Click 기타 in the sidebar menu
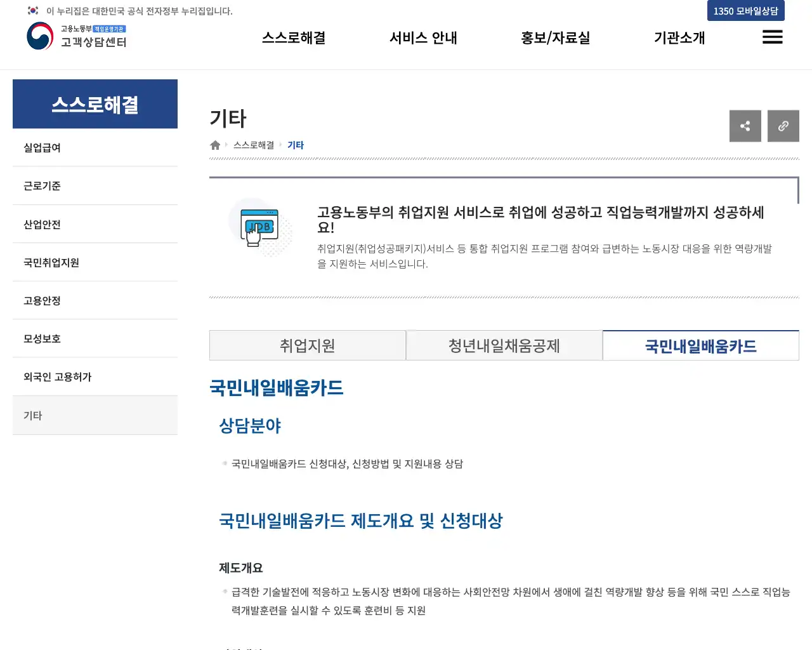 (x=33, y=415)
